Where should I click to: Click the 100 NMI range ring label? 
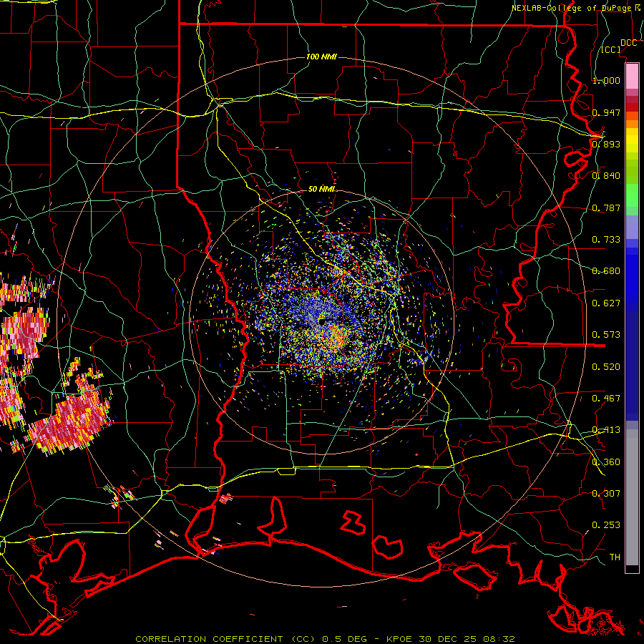(321, 57)
